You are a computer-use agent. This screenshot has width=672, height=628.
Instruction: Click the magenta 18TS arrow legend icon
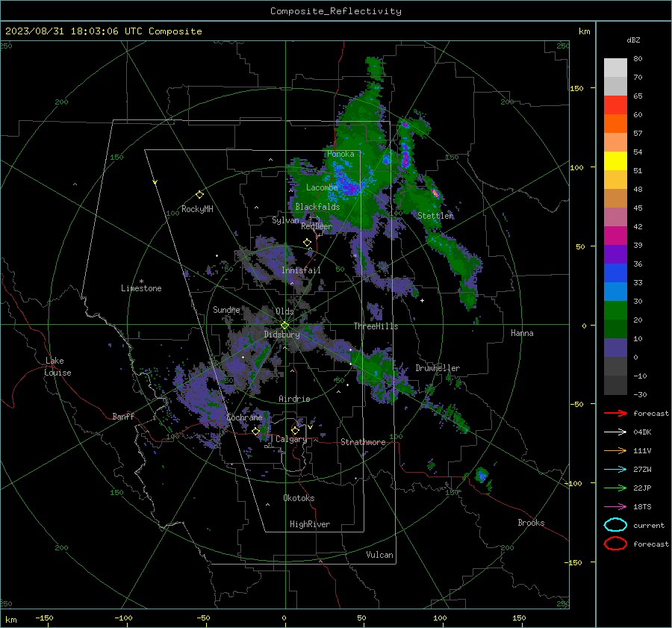pyautogui.click(x=615, y=507)
